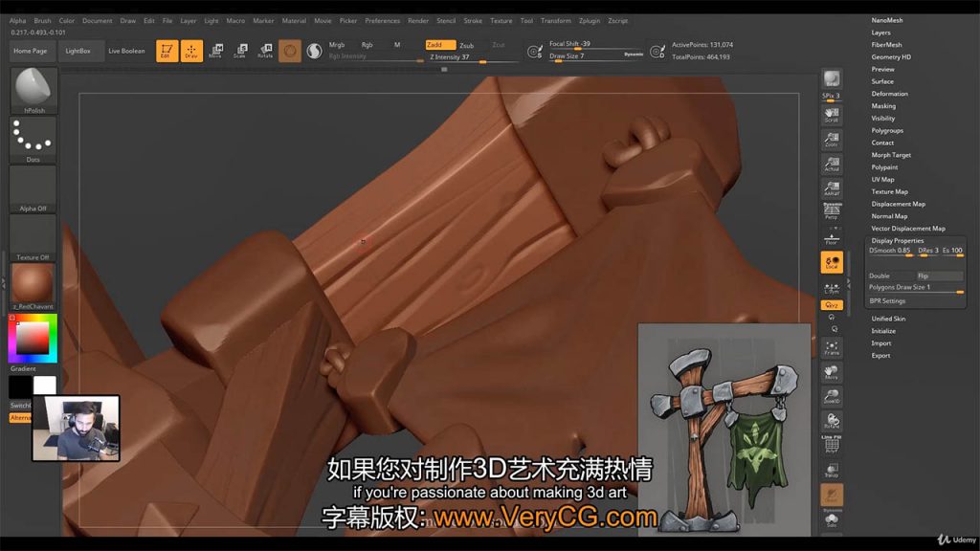Toggle the XYZ rotation mode

click(x=832, y=305)
